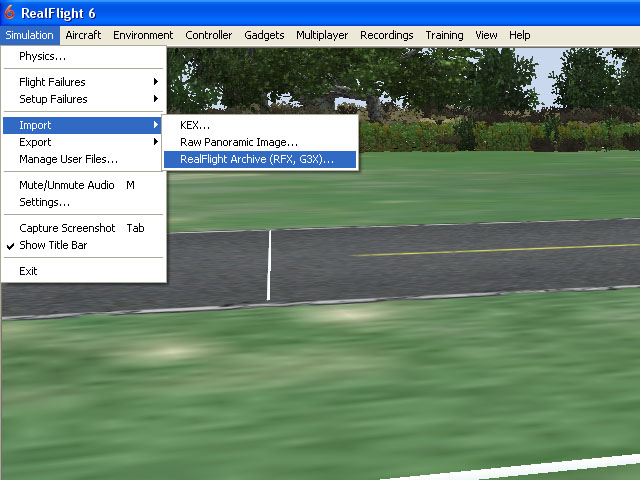This screenshot has height=480, width=640.
Task: Expand the Flight Failures submenu
Action: click(83, 82)
